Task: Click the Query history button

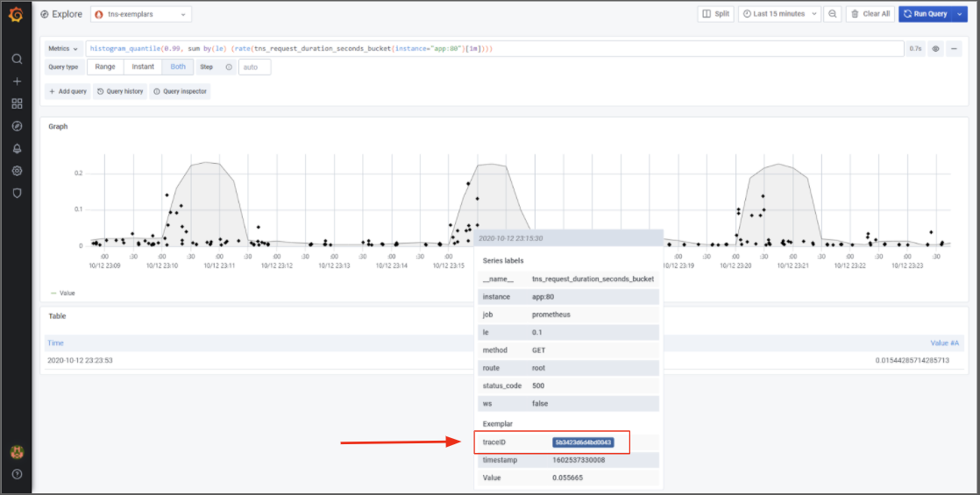Action: [x=120, y=91]
